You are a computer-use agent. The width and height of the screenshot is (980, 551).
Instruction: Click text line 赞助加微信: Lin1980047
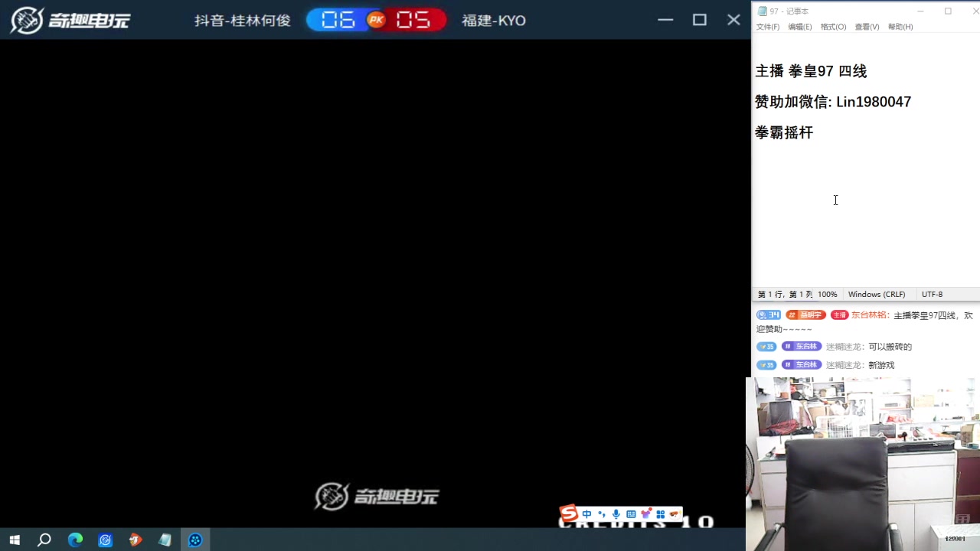pos(833,102)
